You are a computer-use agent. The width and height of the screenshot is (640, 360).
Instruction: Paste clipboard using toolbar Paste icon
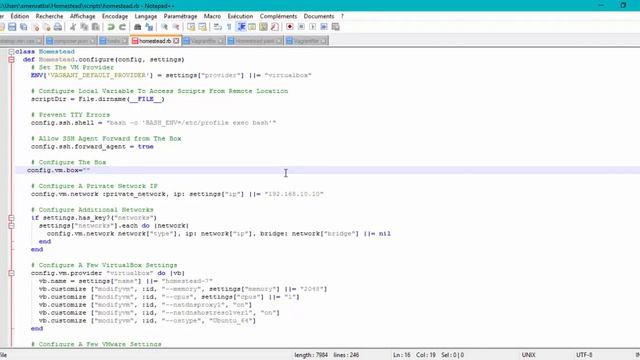(96, 27)
